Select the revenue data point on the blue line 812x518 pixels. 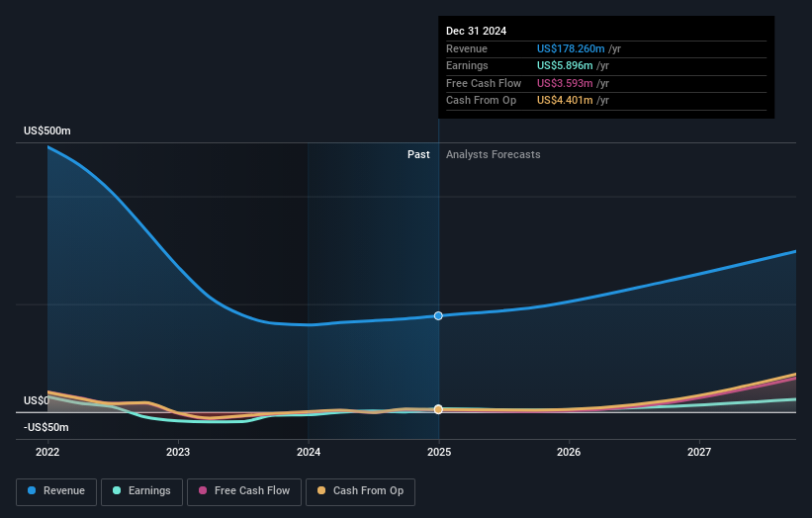click(438, 315)
